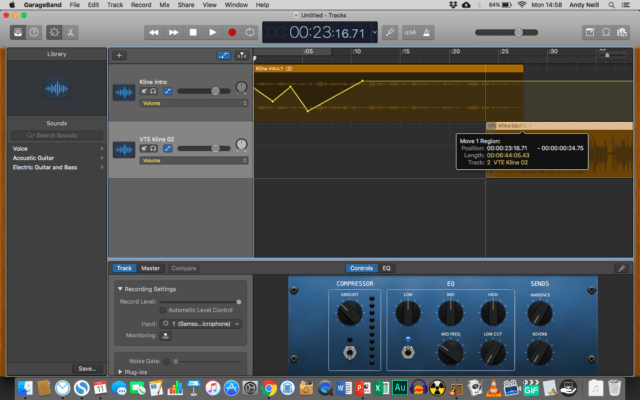Viewport: 640px width, 400px height.
Task: Click the Compare button
Action: pyautogui.click(x=184, y=268)
